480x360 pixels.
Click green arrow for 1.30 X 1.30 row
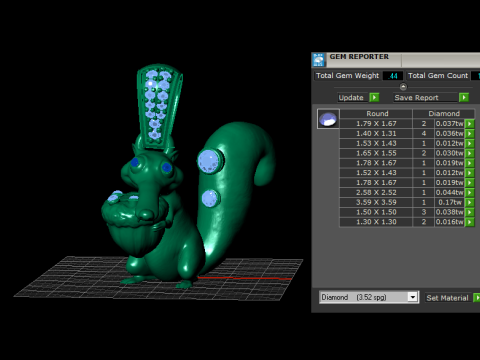coord(469,222)
